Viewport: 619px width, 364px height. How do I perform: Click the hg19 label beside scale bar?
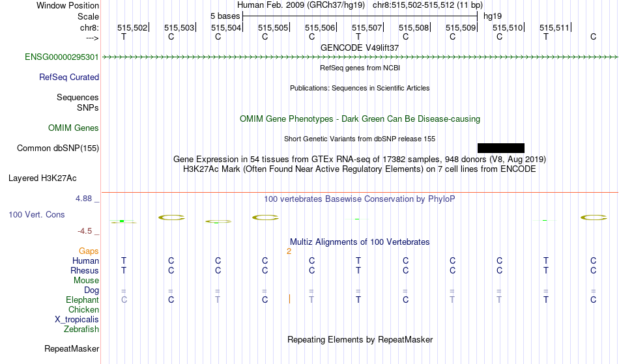coord(493,16)
